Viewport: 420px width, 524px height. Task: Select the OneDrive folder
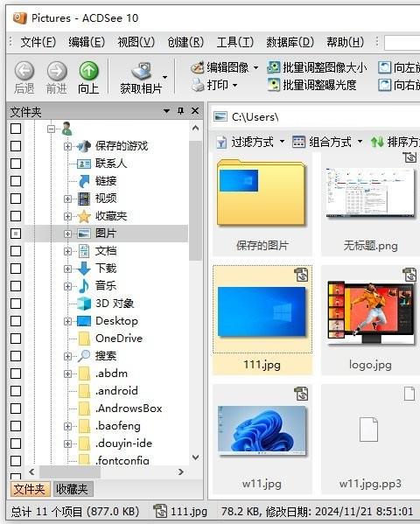tap(119, 339)
